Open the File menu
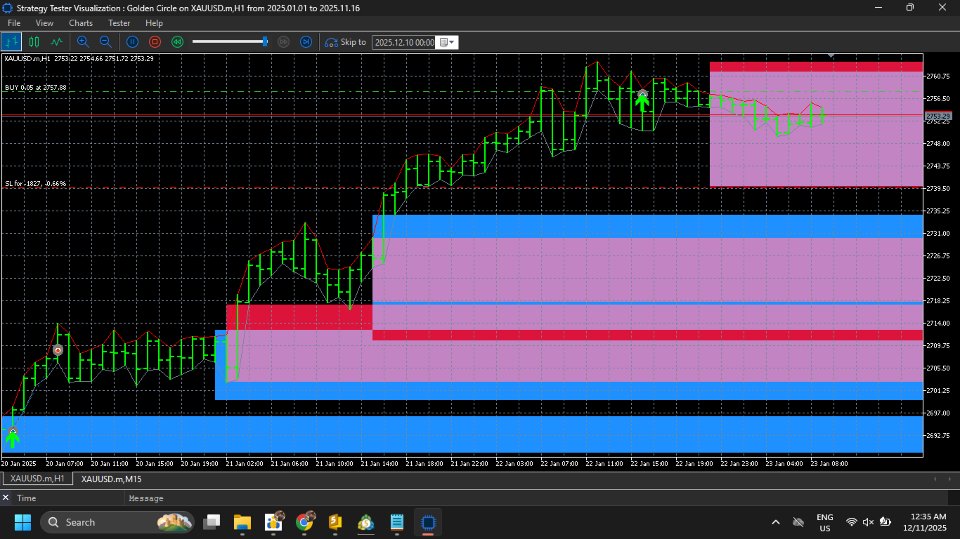960x539 pixels. (x=14, y=23)
